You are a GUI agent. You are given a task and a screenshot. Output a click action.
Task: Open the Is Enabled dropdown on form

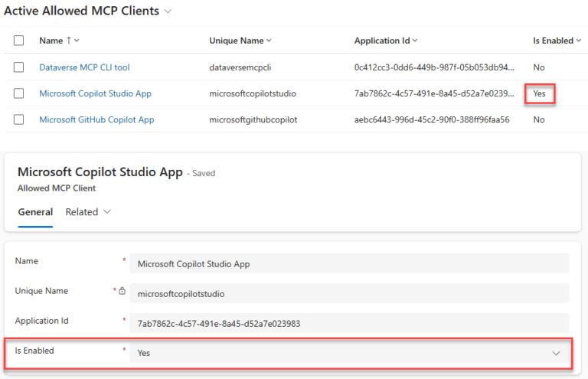point(349,353)
